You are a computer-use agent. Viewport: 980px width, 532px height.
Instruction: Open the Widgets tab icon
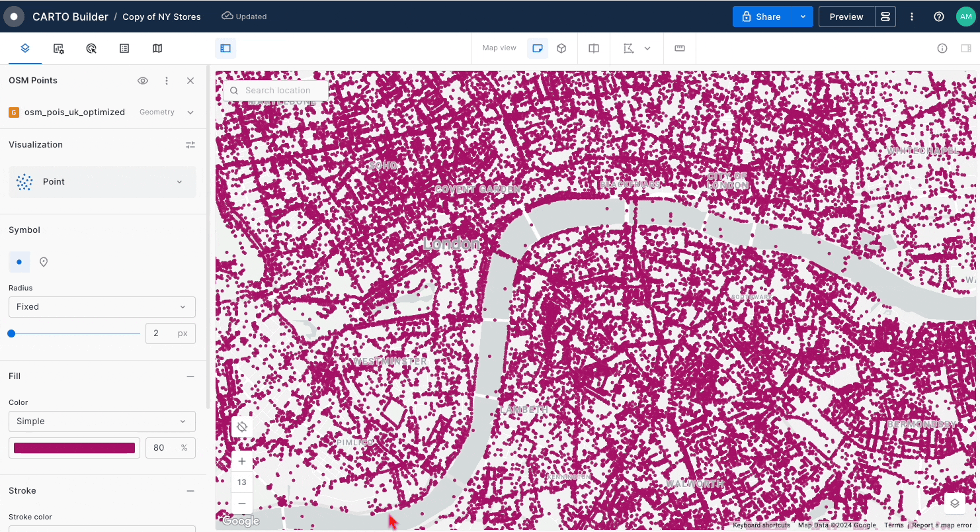pos(59,48)
